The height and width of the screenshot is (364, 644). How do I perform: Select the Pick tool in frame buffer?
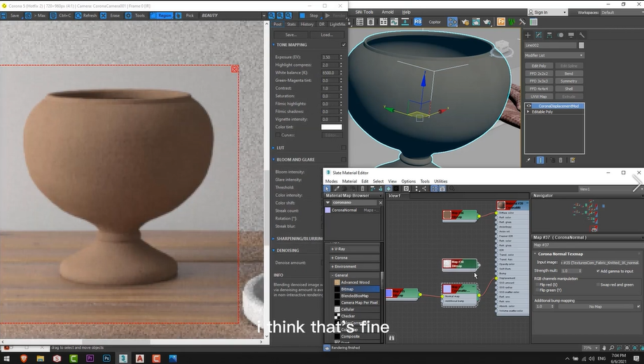coord(185,15)
